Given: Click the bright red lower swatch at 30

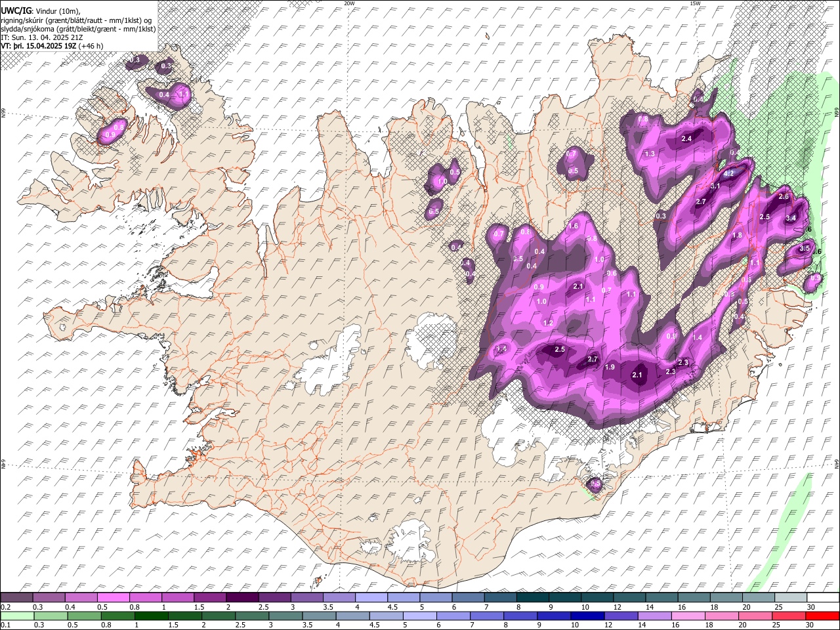Looking at the screenshot, I should coord(822,616).
